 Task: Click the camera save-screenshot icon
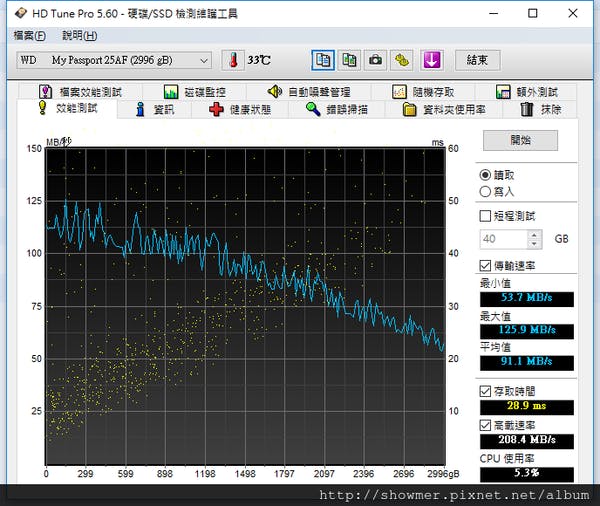375,60
